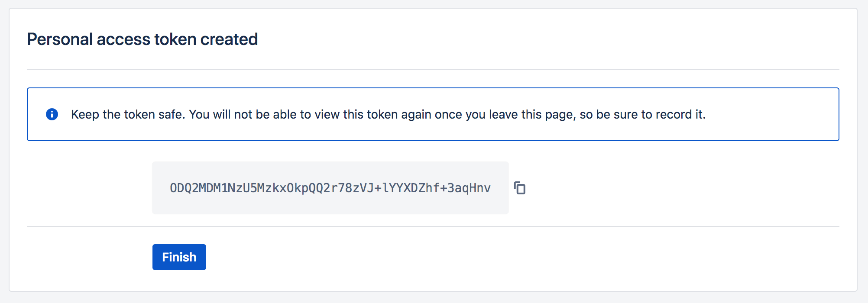Click the 'Keep the token safe' message
868x303 pixels.
tap(388, 114)
